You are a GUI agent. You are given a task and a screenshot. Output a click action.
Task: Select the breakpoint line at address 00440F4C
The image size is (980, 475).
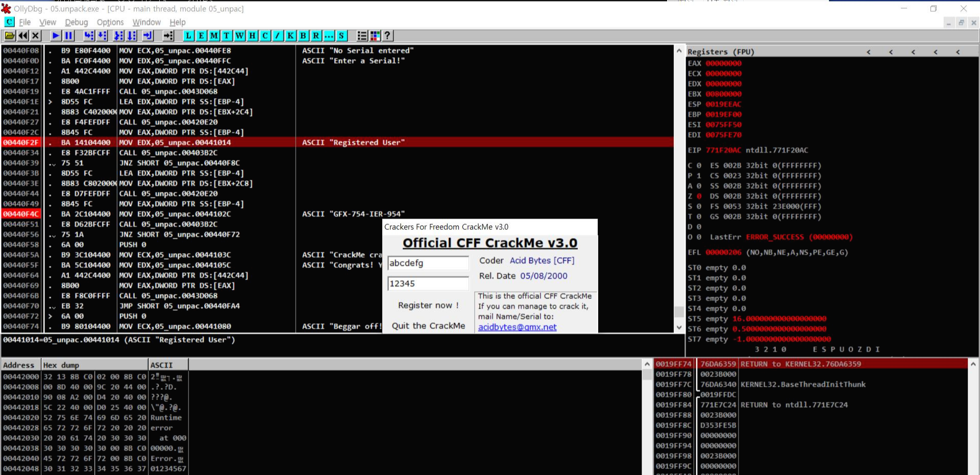point(337,214)
